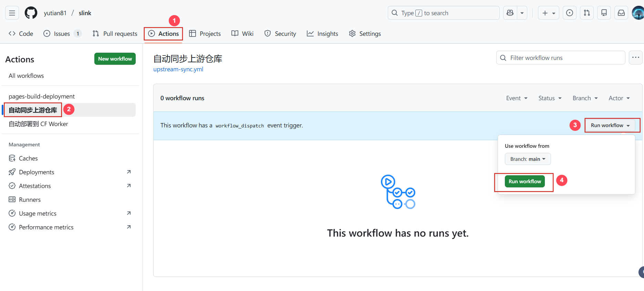Open the notifications inbox icon
Screen dimensions: 644x291
pyautogui.click(x=621, y=13)
